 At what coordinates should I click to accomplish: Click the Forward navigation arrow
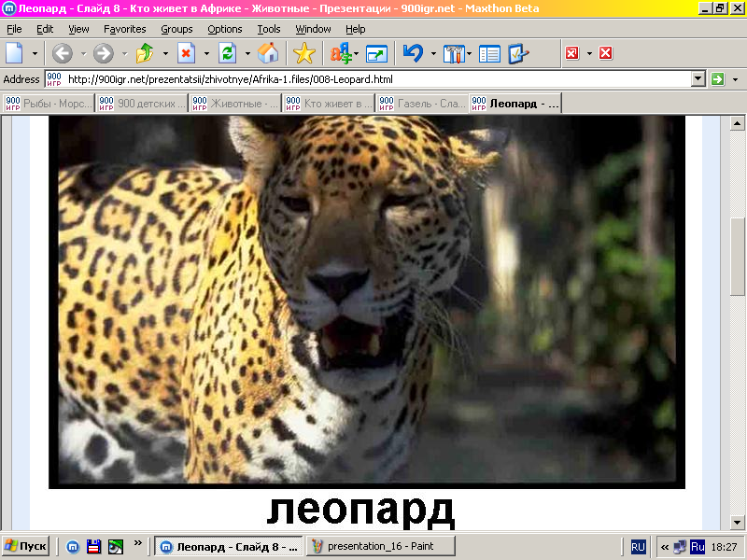coord(103,53)
